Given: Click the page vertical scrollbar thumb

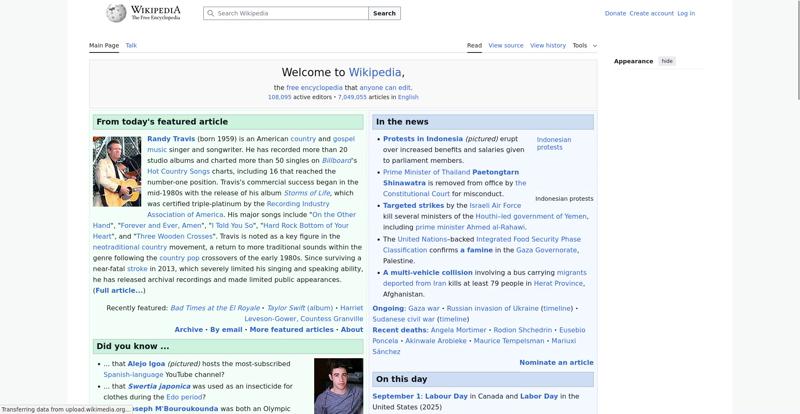Looking at the screenshot, I should (797, 51).
